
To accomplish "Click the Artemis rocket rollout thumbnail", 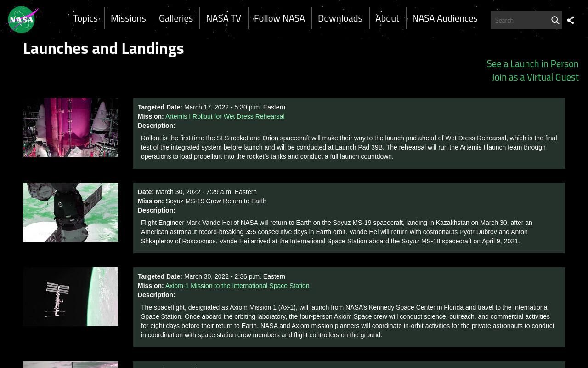I will 70,127.
